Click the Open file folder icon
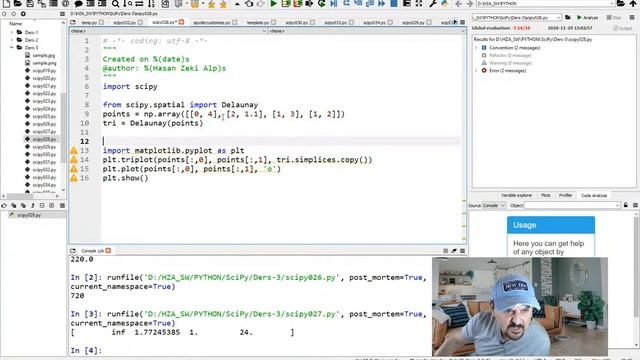 [x=18, y=3]
